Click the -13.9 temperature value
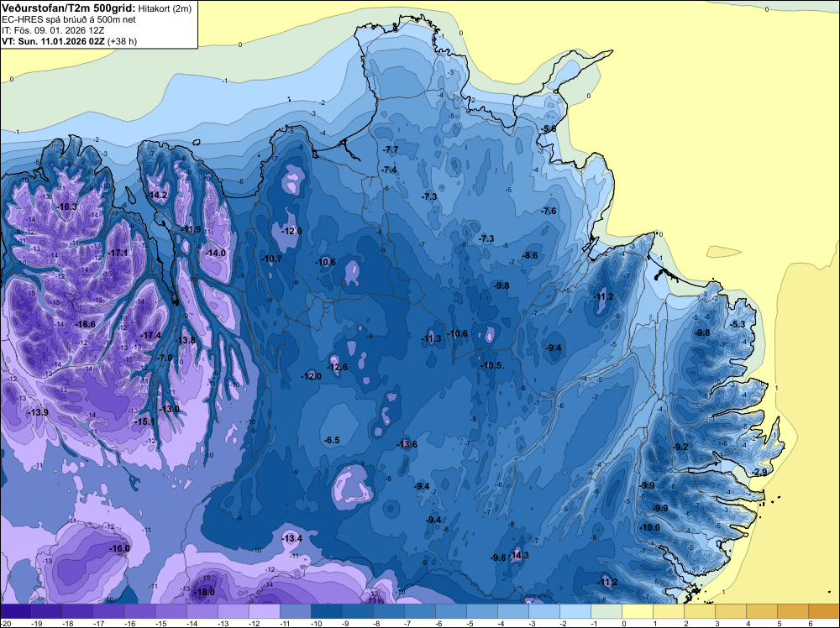The height and width of the screenshot is (628, 840). [38, 412]
